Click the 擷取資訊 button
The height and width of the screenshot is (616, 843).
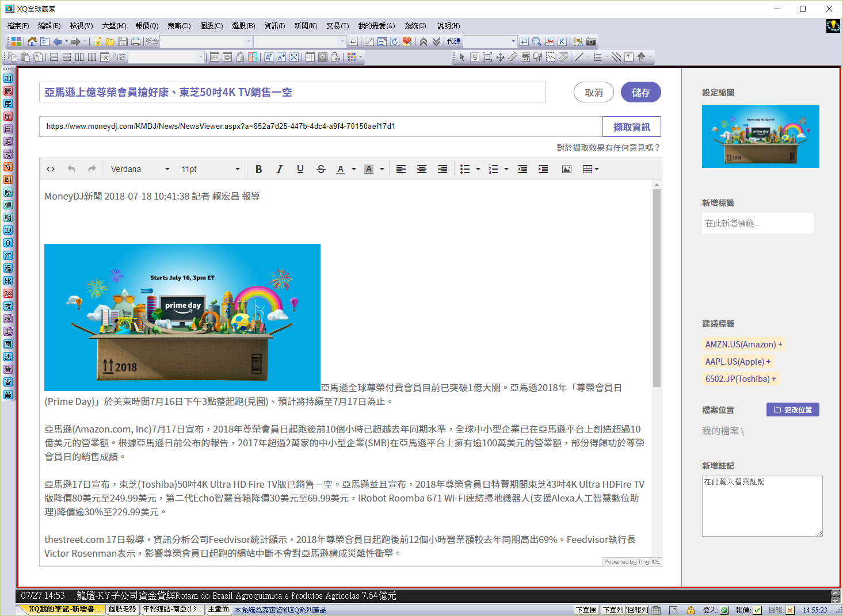[x=632, y=127]
